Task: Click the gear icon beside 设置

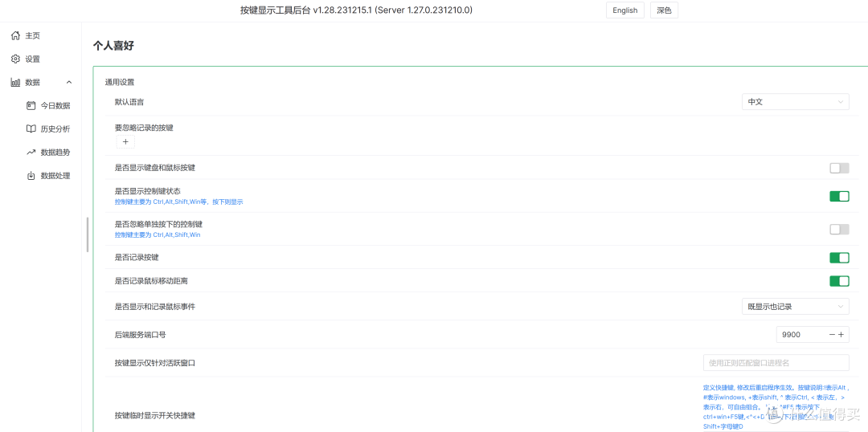Action: coord(15,59)
